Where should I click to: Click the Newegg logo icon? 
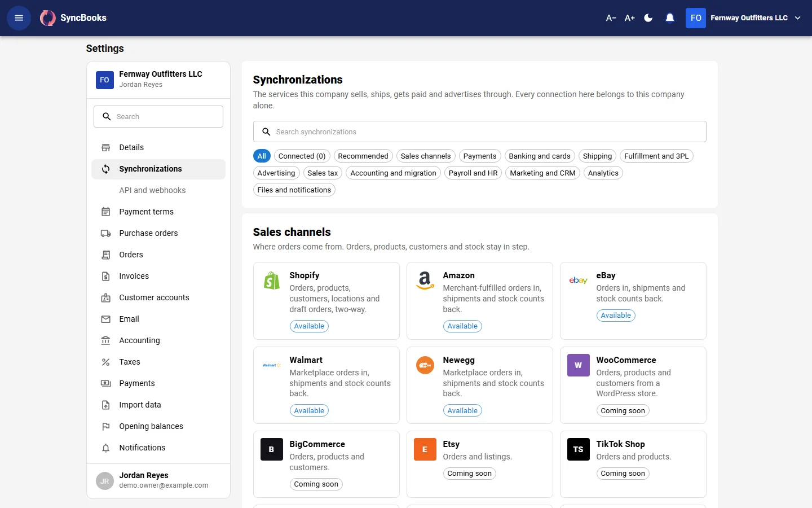pyautogui.click(x=425, y=365)
